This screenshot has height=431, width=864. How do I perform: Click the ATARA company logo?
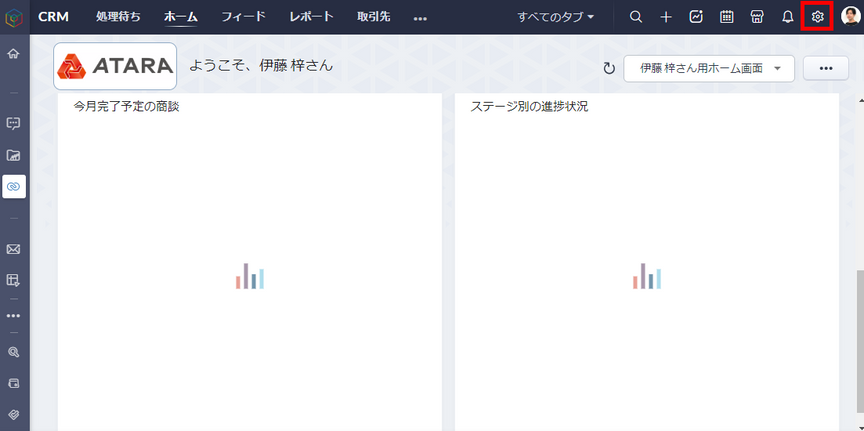tap(115, 66)
